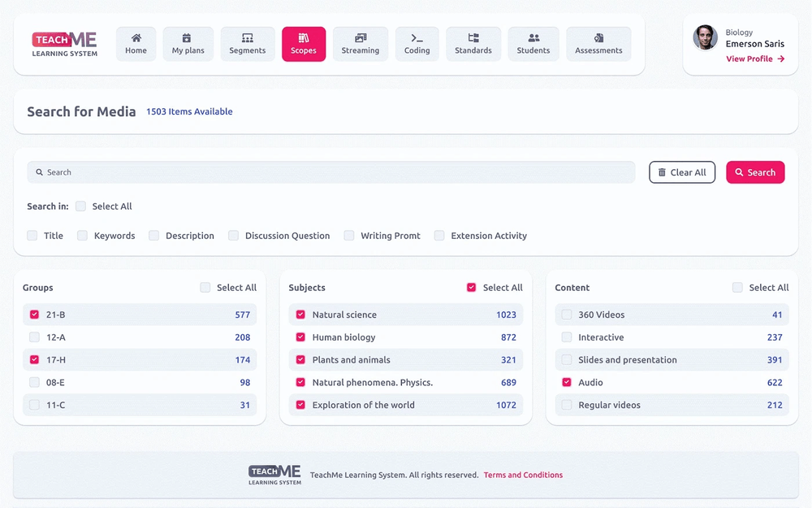Viewport: 812px width, 508px height.
Task: Open the View Profile link
Action: (754, 59)
